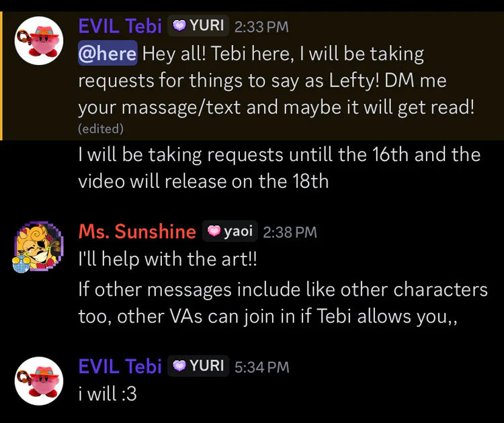Image resolution: width=504 pixels, height=423 pixels.
Task: Open Ms. Sunshine's pixel-art avatar
Action: (39, 245)
